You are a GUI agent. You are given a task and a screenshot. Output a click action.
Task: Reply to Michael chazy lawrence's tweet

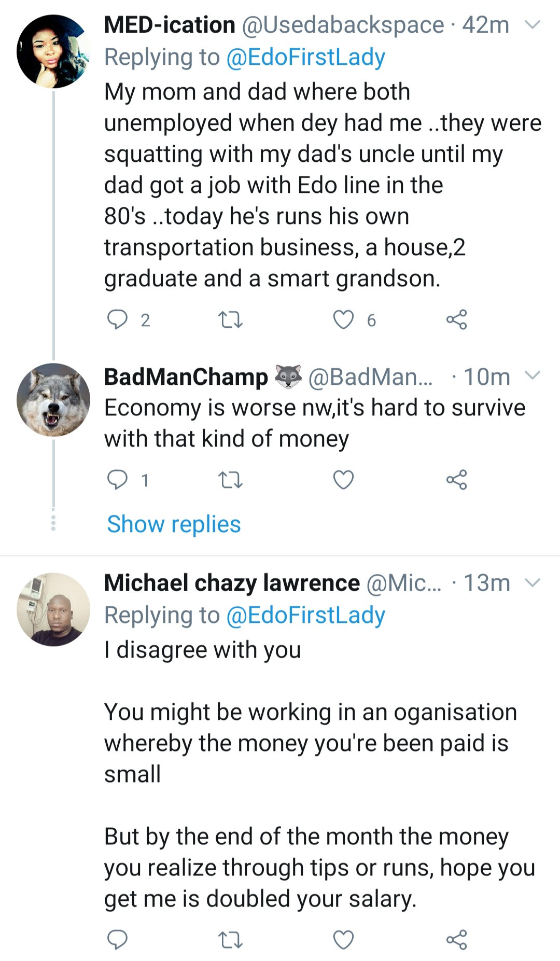click(117, 939)
